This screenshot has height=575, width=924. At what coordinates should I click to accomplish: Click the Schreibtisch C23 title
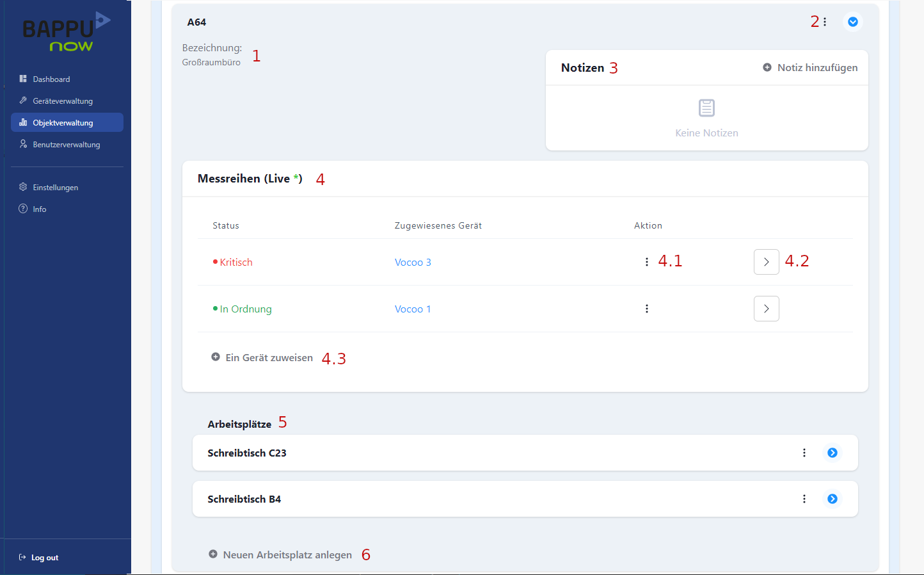point(247,453)
